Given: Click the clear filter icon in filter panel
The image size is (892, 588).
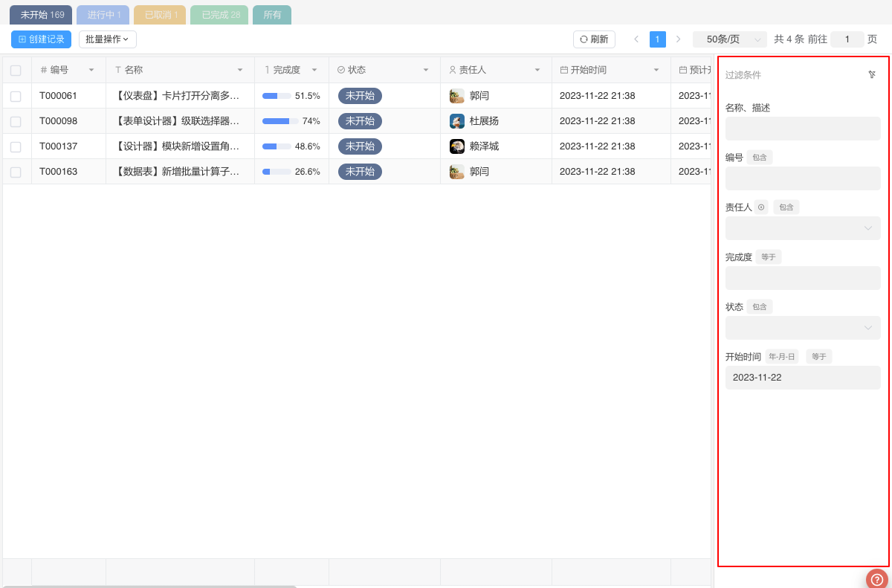Looking at the screenshot, I should (x=872, y=74).
